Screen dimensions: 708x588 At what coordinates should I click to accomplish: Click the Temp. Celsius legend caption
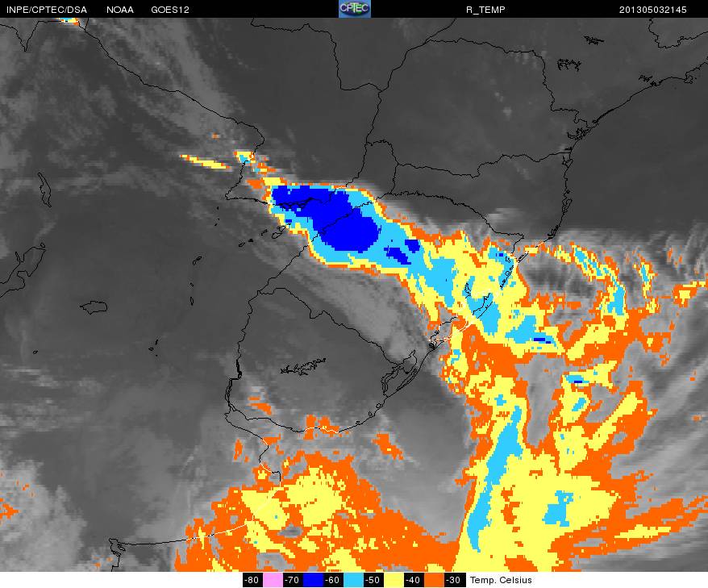tap(501, 580)
